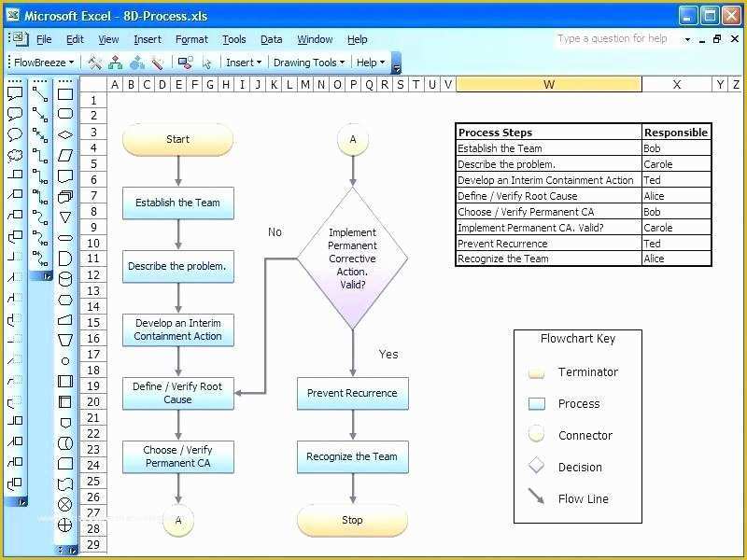Open the Tools menu
Image resolution: width=747 pixels, height=560 pixels.
coord(234,39)
